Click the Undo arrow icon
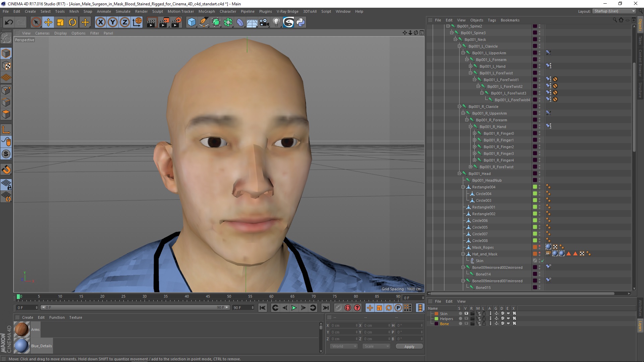This screenshot has width=644, height=362. 9,22
